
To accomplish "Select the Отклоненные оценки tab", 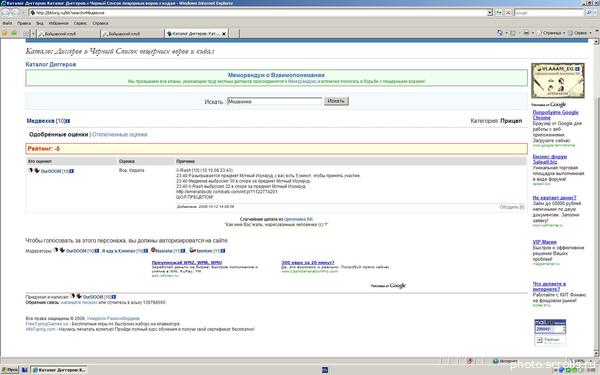I will [x=119, y=135].
